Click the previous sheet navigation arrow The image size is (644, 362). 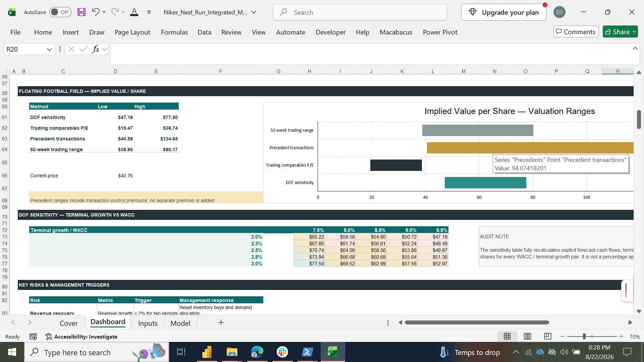click(13, 322)
